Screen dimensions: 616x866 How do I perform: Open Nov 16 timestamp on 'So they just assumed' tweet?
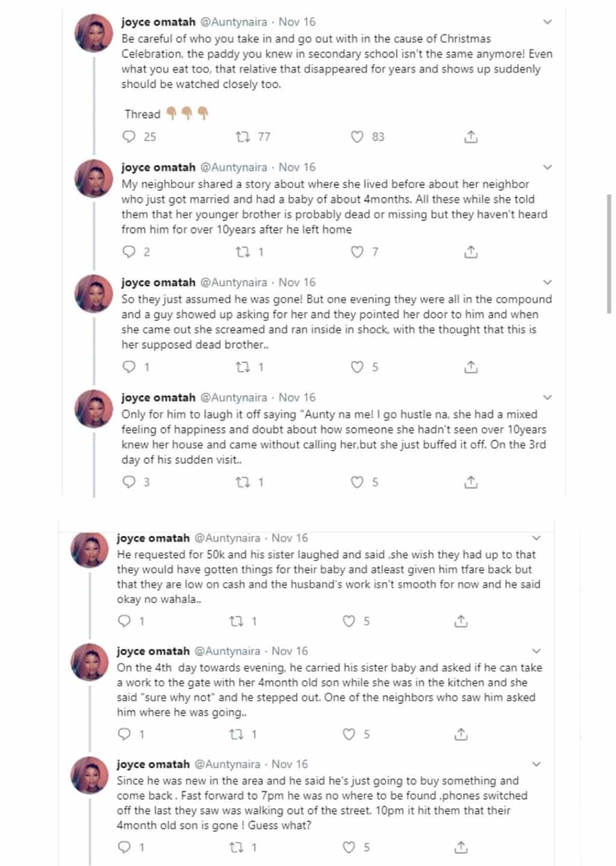[297, 283]
